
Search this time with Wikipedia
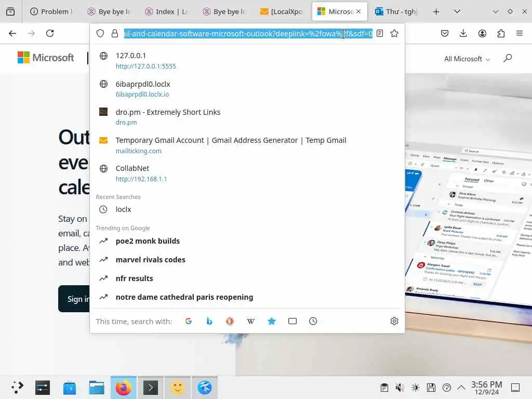251,321
